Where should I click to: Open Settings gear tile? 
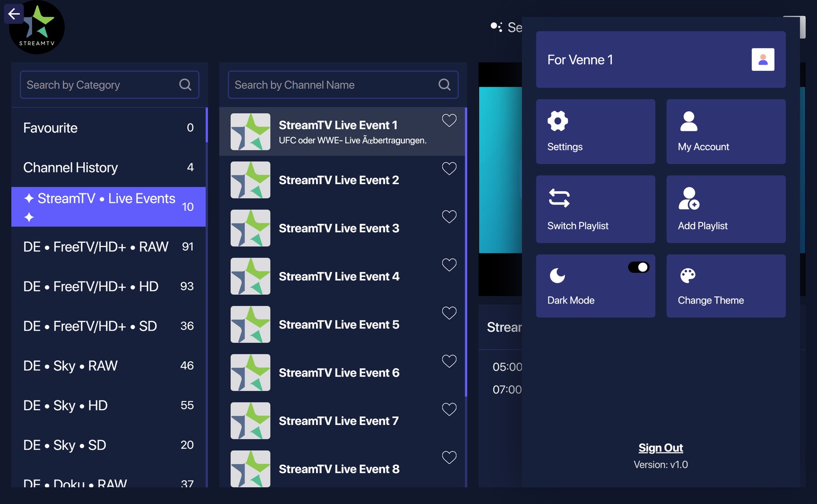click(595, 132)
